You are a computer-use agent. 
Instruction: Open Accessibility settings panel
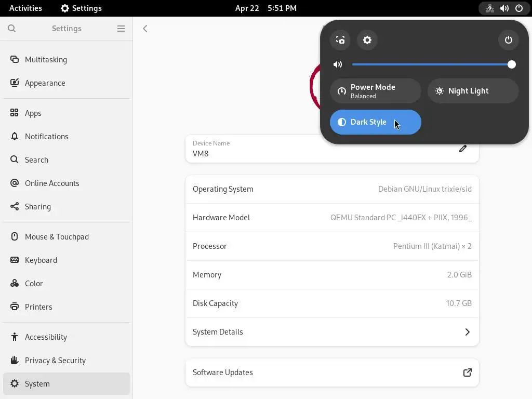click(66, 337)
